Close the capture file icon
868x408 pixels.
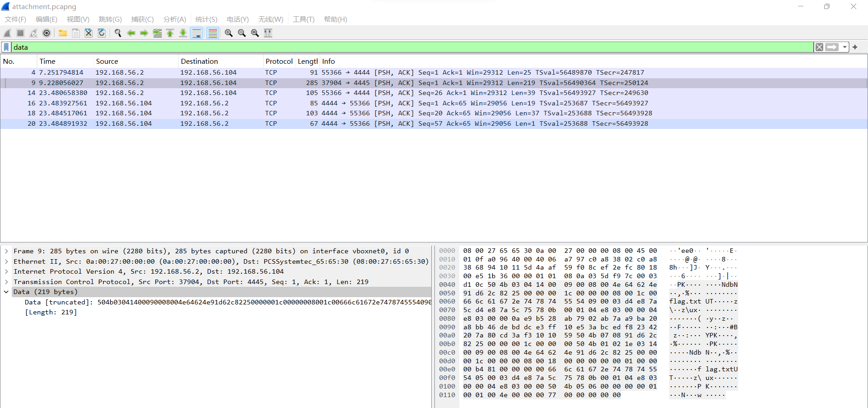pyautogui.click(x=89, y=33)
